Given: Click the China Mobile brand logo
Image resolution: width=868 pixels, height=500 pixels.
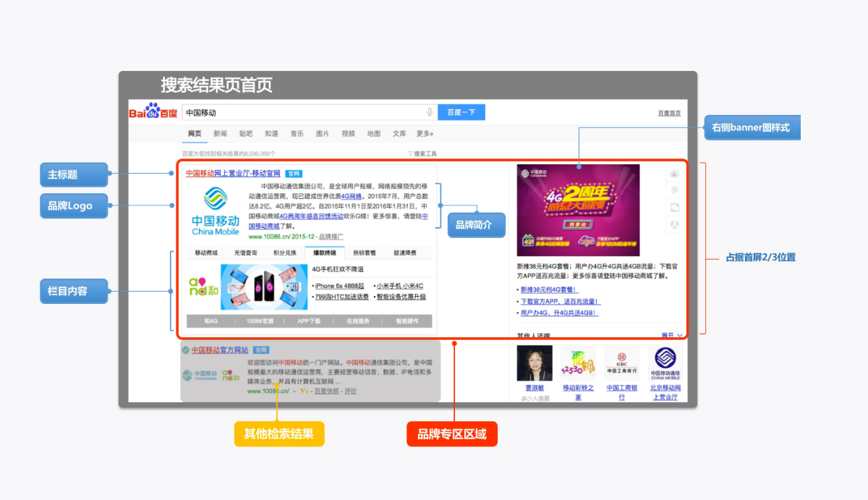Looking at the screenshot, I should (216, 211).
